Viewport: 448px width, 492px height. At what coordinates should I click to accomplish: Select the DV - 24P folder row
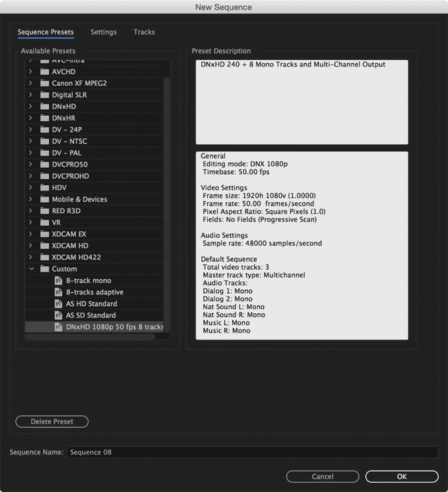(94, 130)
